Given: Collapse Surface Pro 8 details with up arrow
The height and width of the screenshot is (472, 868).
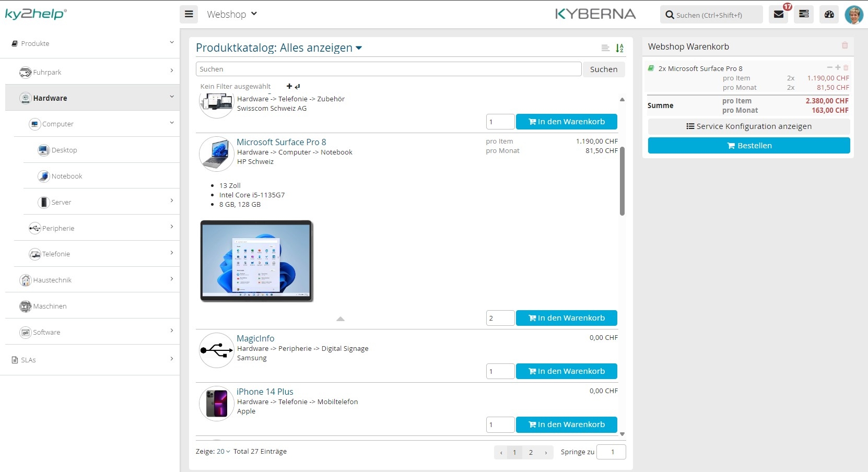Looking at the screenshot, I should [341, 318].
